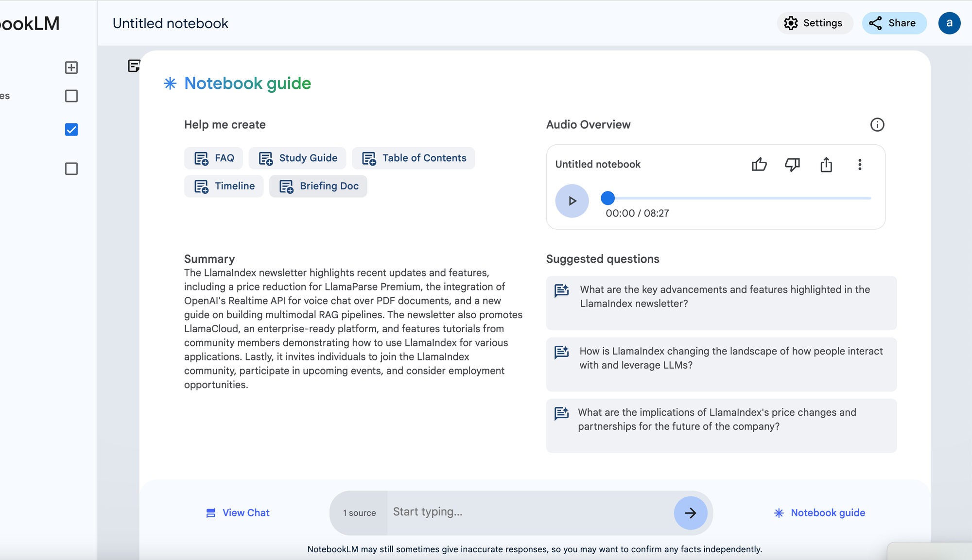Open audio overview three-dot menu
The height and width of the screenshot is (560, 972).
860,165
